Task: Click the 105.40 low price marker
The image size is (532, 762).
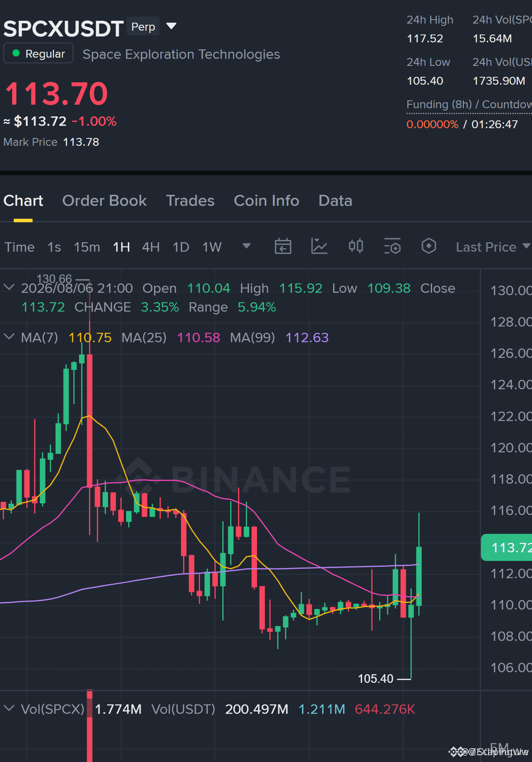Action: point(376,679)
